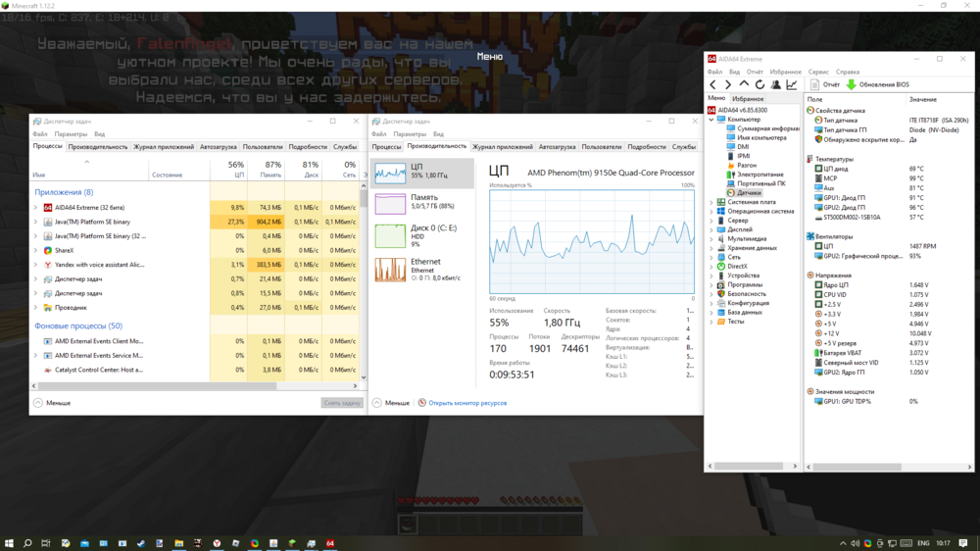Open Параметры menu in left Task Manager

click(x=71, y=134)
